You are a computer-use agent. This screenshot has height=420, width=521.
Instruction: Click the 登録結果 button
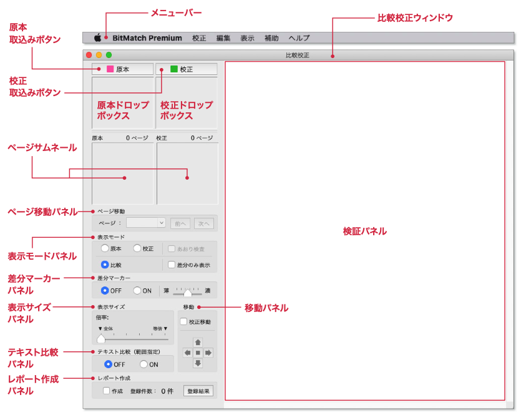(x=198, y=391)
